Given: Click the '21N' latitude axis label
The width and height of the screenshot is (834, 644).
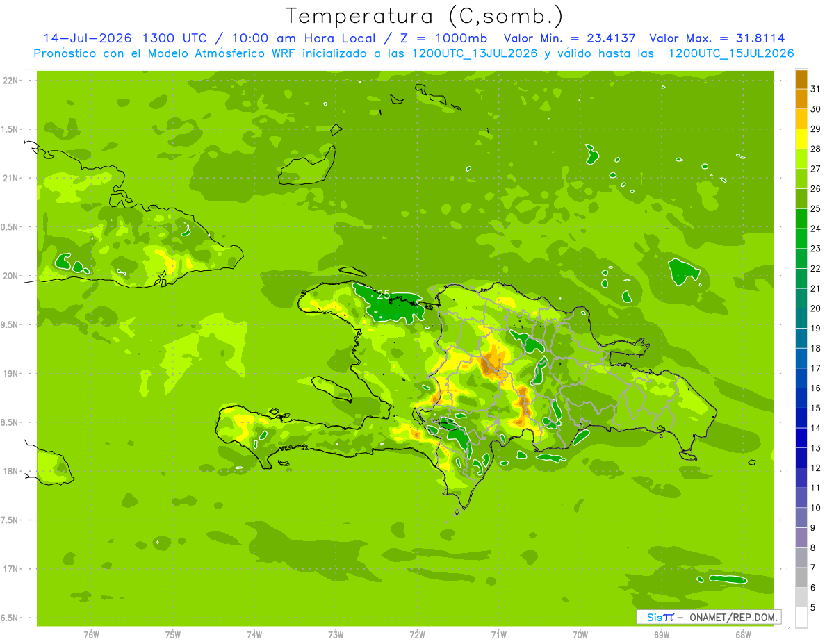Looking at the screenshot, I should (11, 179).
